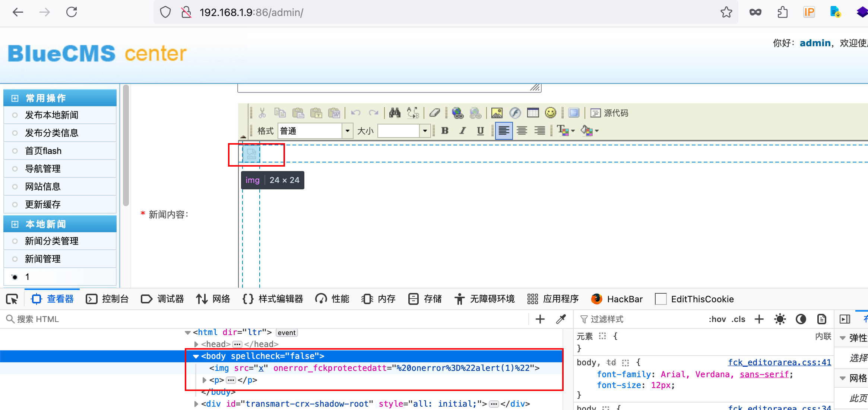Click the 过滤样式 filter styles field
The height and width of the screenshot is (410, 868).
pyautogui.click(x=641, y=319)
